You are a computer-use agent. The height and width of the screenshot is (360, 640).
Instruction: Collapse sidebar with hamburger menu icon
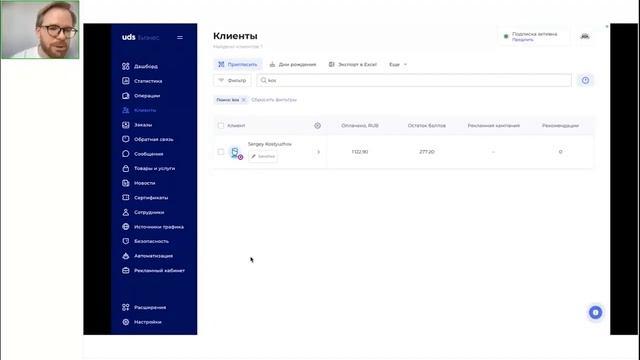(x=180, y=38)
